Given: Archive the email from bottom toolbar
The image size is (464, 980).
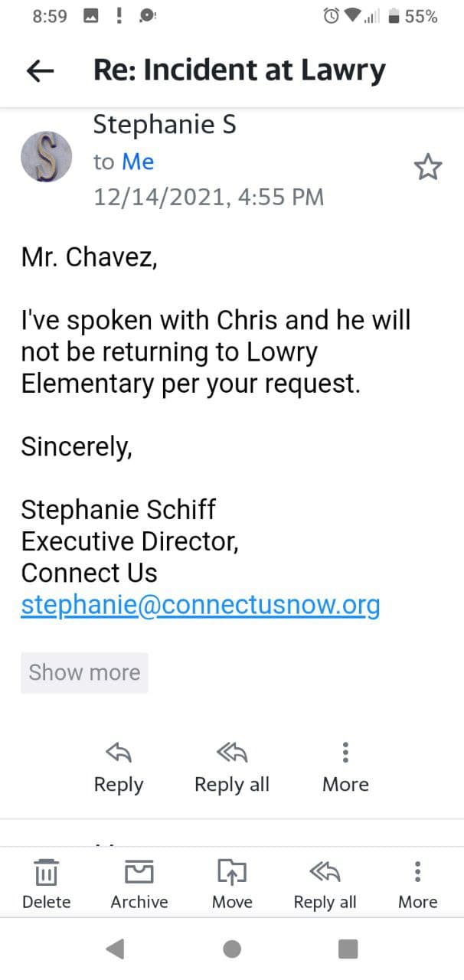Looking at the screenshot, I should point(139,872).
